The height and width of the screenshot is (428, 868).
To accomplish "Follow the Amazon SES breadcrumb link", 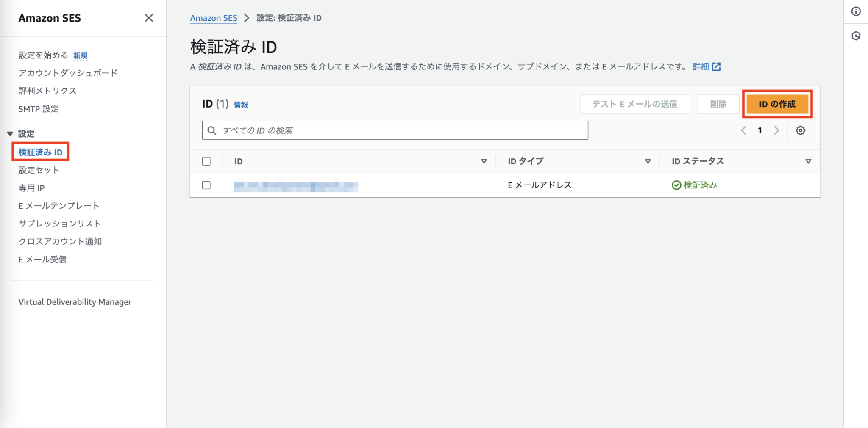I will coord(214,18).
